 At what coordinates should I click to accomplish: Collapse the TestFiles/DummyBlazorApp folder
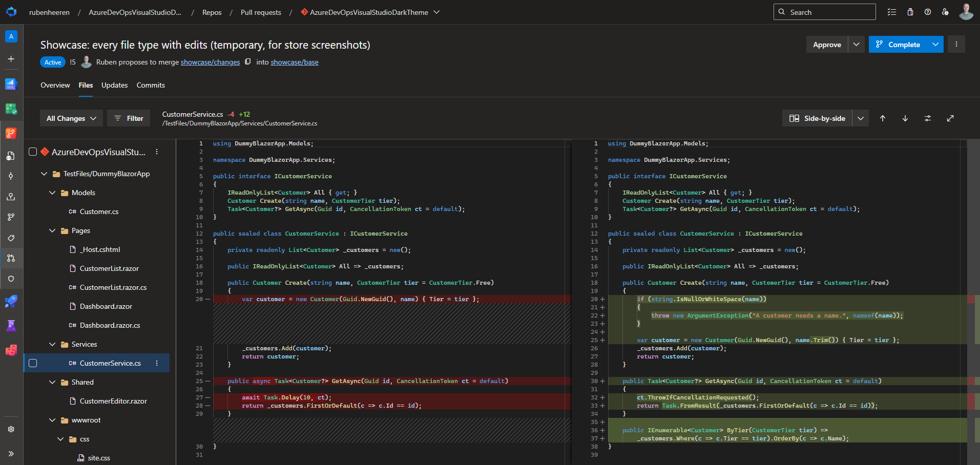[44, 174]
